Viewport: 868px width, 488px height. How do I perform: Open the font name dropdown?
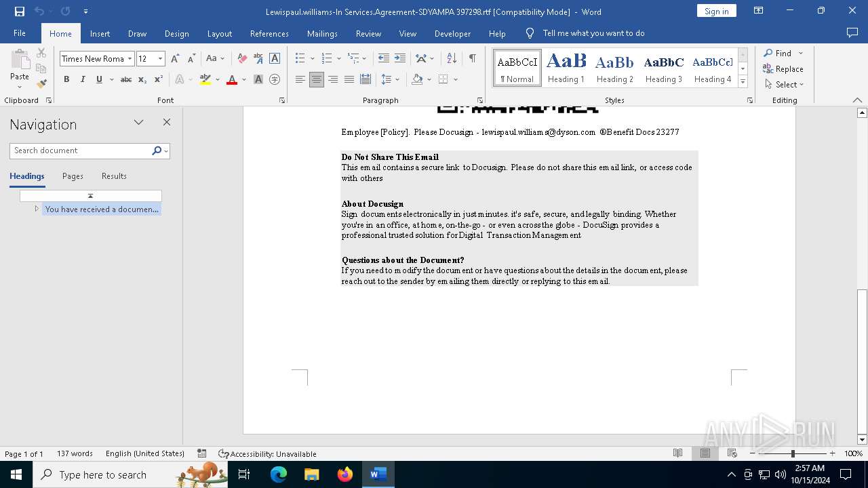tap(130, 59)
